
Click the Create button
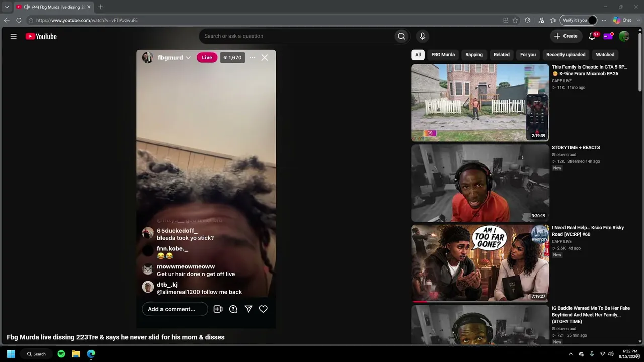566,36
